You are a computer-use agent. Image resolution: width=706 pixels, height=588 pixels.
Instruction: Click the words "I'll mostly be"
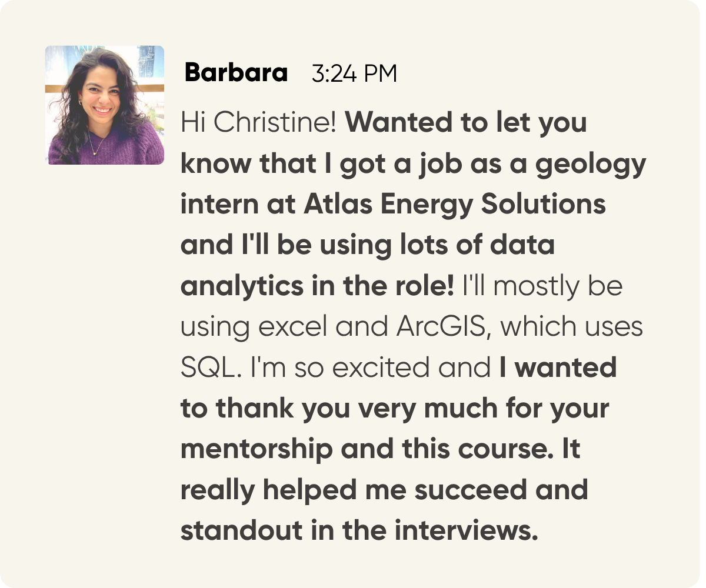542,286
